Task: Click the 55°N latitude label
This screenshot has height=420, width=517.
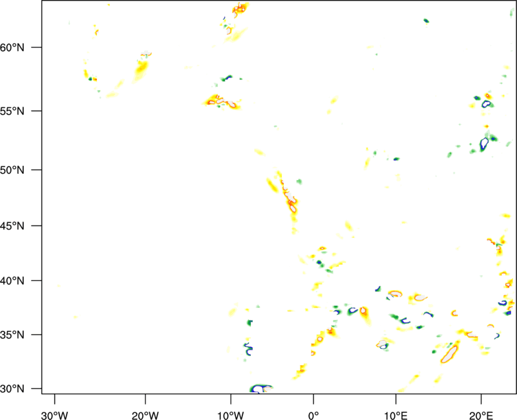Action: 12,110
